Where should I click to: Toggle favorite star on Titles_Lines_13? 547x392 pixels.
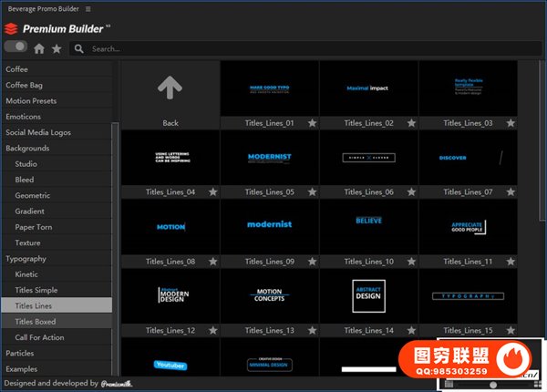point(312,330)
